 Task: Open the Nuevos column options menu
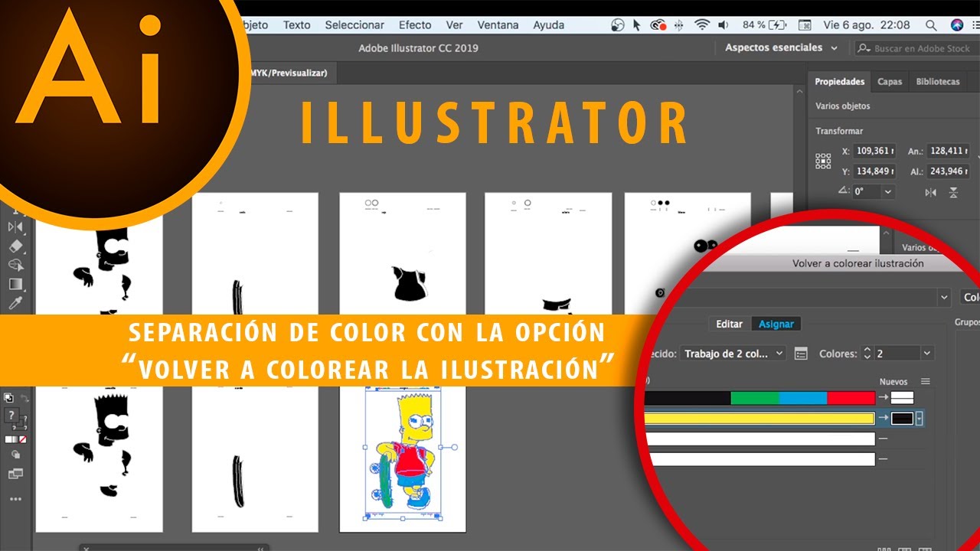pos(925,381)
